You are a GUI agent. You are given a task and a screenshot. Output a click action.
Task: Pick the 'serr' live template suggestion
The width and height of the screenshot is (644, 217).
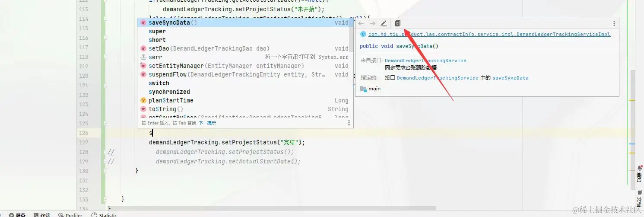245,57
